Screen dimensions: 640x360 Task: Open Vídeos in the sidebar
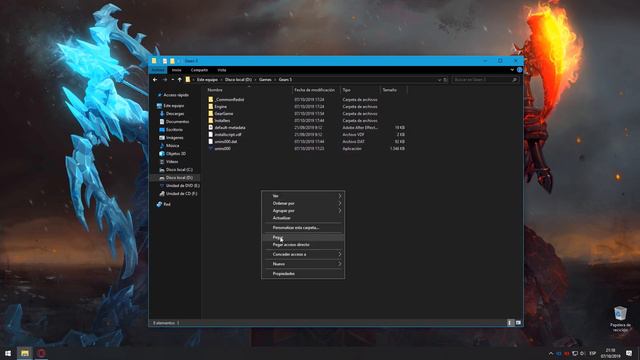click(172, 162)
